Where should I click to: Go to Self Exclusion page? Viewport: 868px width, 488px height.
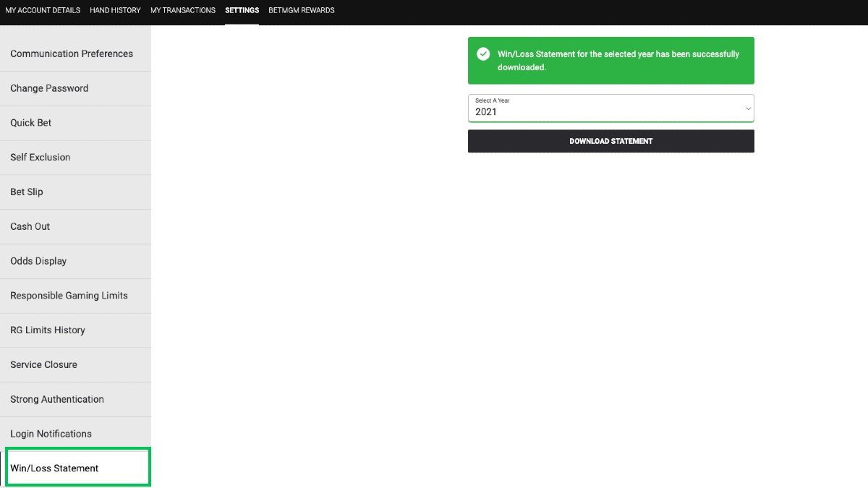coord(75,158)
